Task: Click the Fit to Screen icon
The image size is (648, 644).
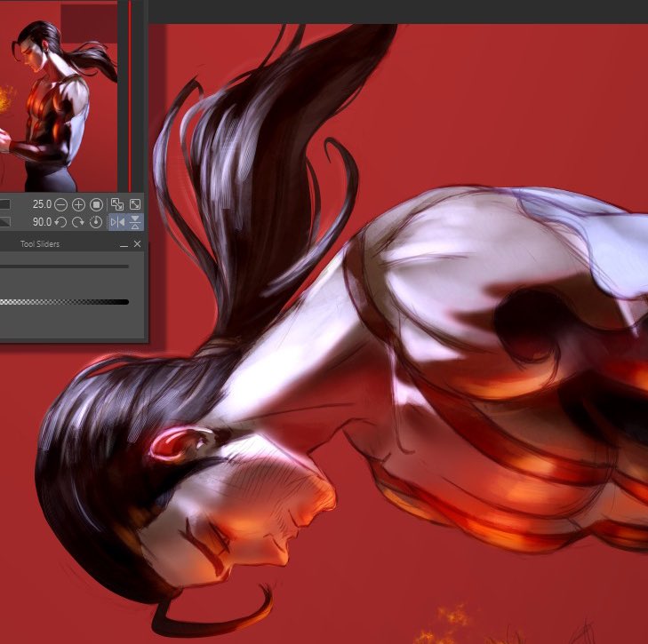Action: coord(135,204)
